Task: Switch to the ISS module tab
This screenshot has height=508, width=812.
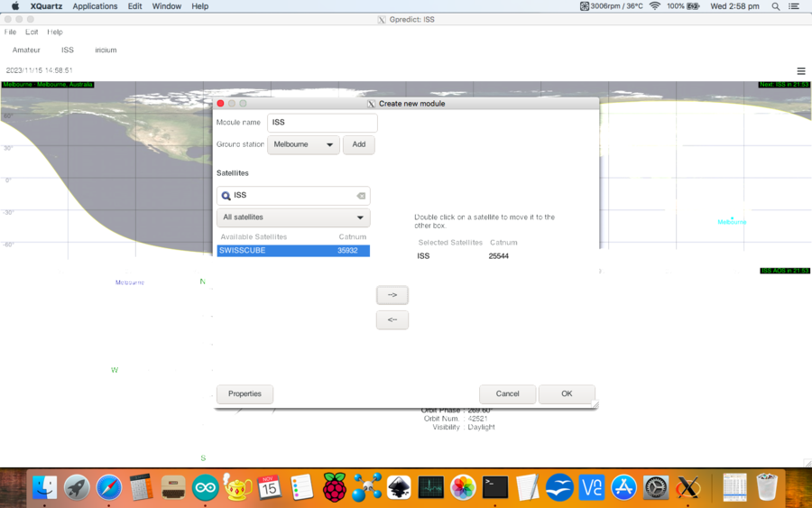Action: click(68, 51)
